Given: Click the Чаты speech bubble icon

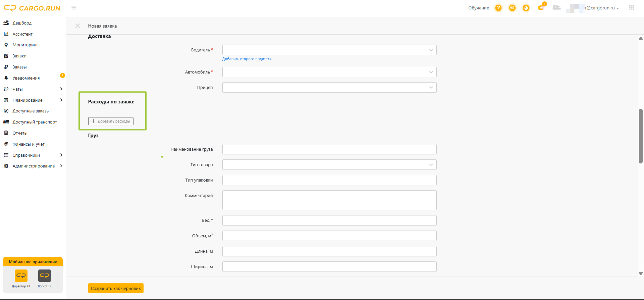Looking at the screenshot, I should [x=6, y=89].
